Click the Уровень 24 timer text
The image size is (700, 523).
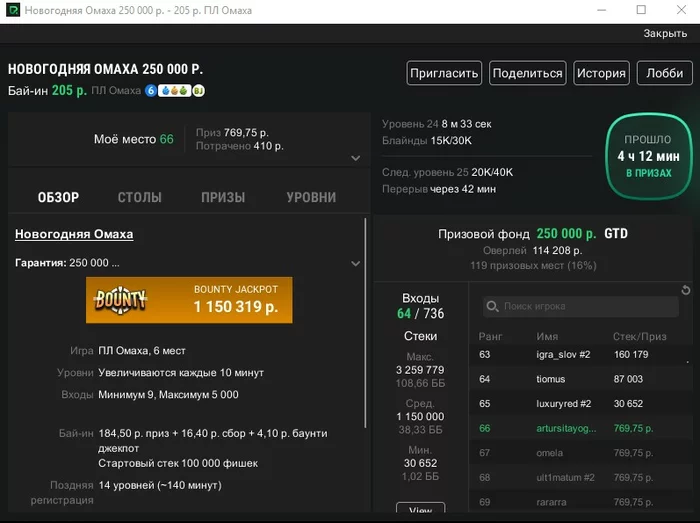437,124
